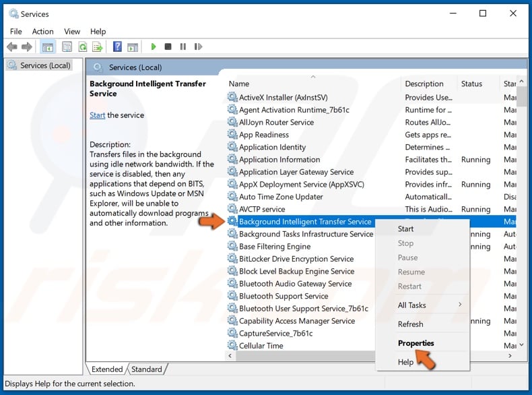The image size is (532, 395).
Task: Click gear icon beside AllJoyn Router Service
Action: tap(232, 122)
